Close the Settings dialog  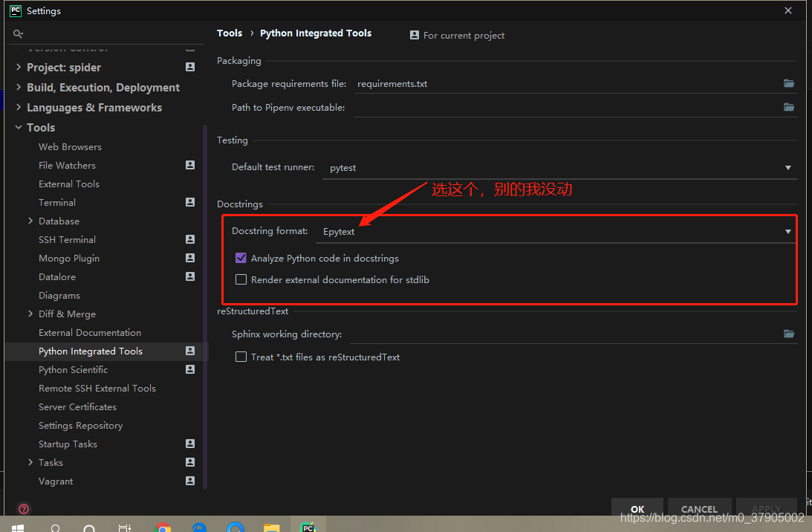click(788, 10)
